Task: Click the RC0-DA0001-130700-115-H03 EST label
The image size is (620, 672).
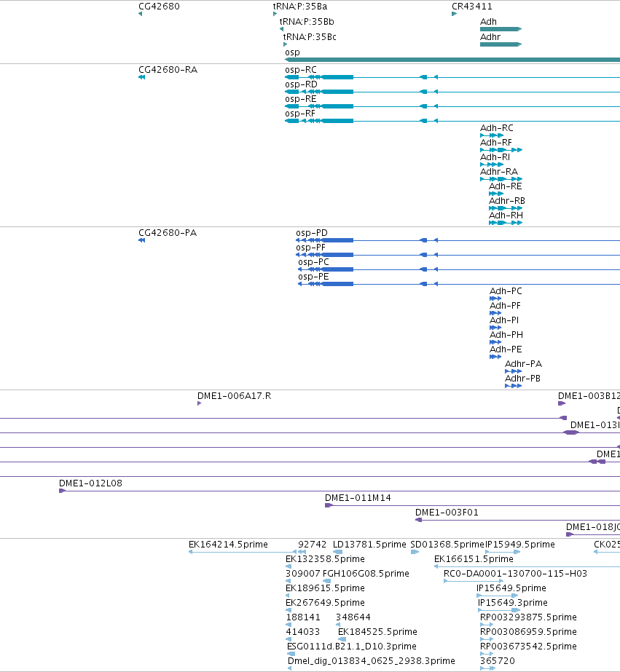Action: [x=515, y=574]
